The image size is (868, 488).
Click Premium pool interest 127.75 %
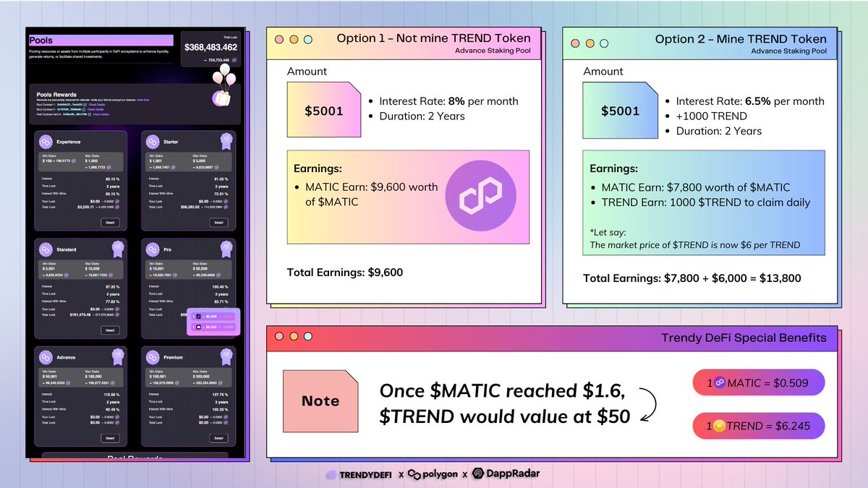coord(221,395)
